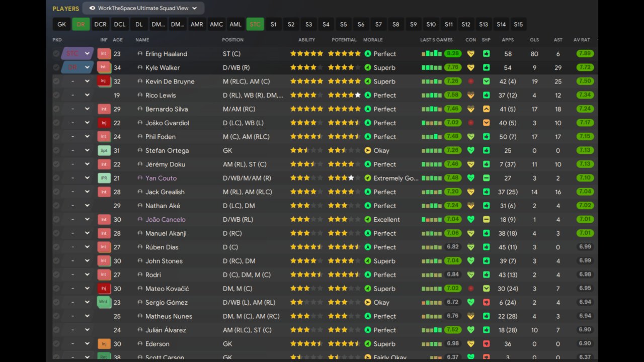
Task: Click the sharpness icon in Kyle Walker's row
Action: point(487,67)
